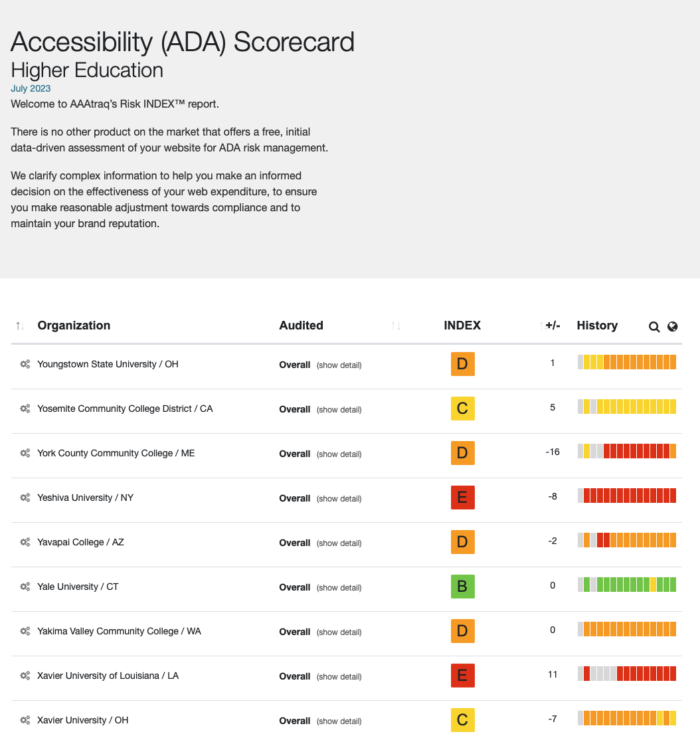Toggle sort order on the +/- column
The image size is (700, 736).
coord(542,325)
